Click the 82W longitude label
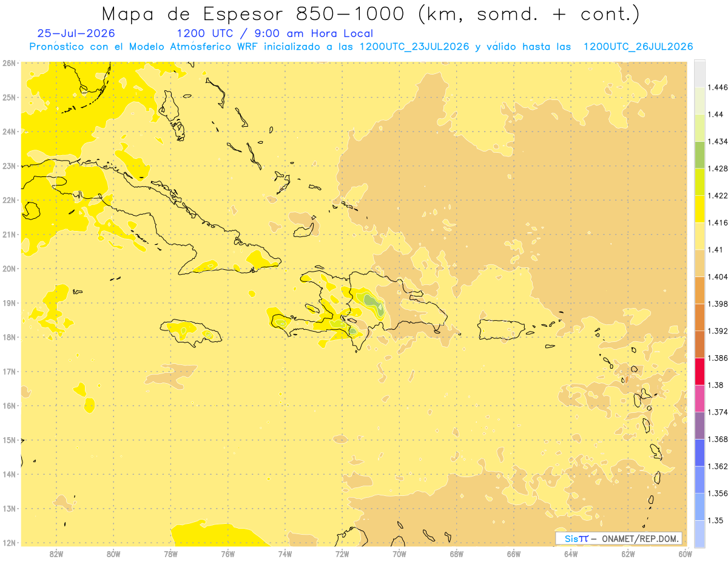Screen dimensions: 728x562 (x=56, y=554)
